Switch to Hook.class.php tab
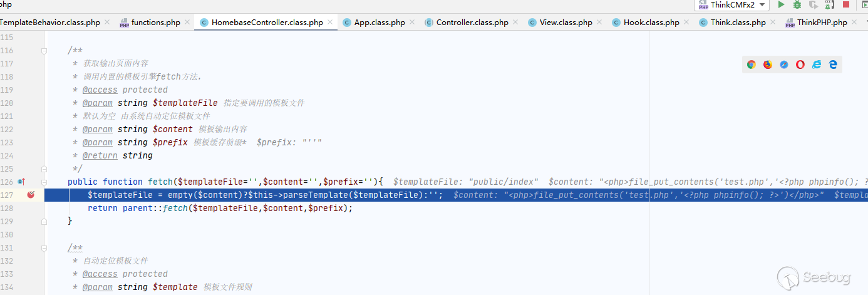This screenshot has width=868, height=295. click(651, 23)
